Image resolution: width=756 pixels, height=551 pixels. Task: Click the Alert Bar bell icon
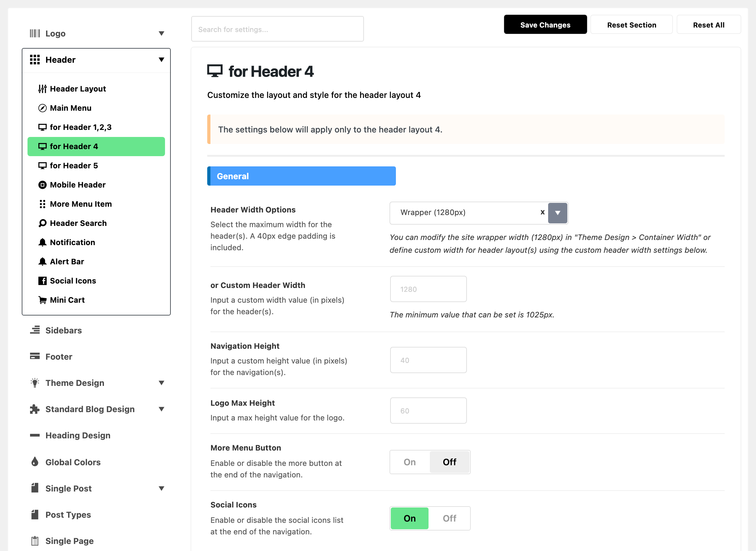click(42, 261)
